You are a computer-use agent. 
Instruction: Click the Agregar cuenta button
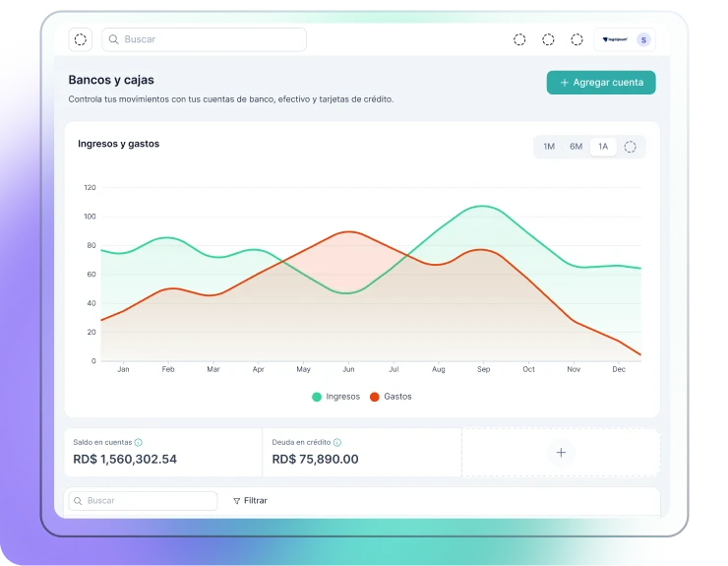pyautogui.click(x=601, y=83)
